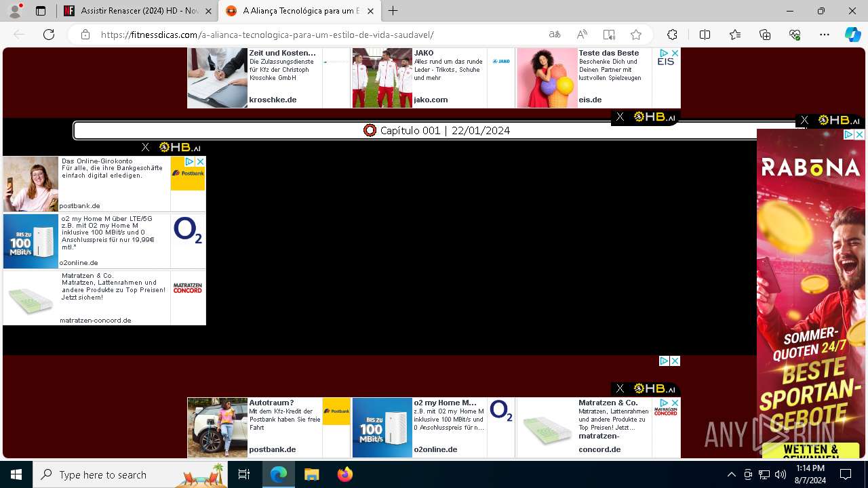Open Browser essentials heart icon

[795, 35]
